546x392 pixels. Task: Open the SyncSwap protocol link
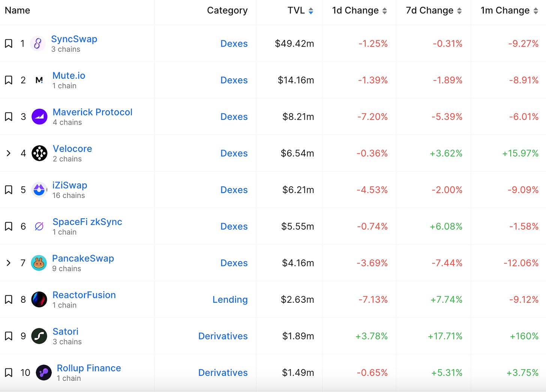click(74, 39)
